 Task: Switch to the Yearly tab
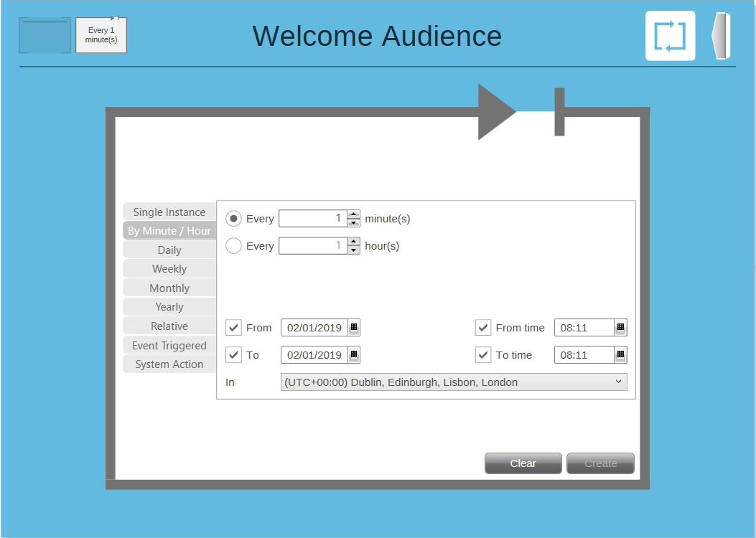point(169,307)
